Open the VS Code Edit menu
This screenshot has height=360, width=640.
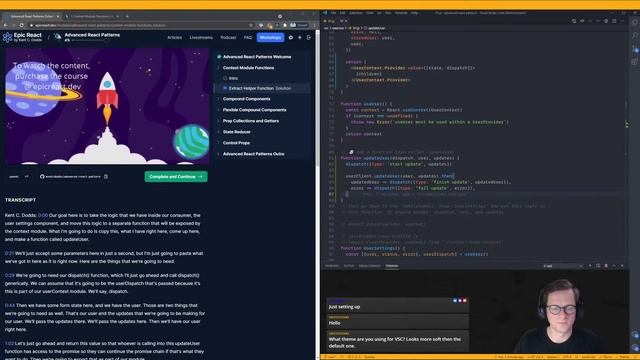pyautogui.click(x=342, y=13)
